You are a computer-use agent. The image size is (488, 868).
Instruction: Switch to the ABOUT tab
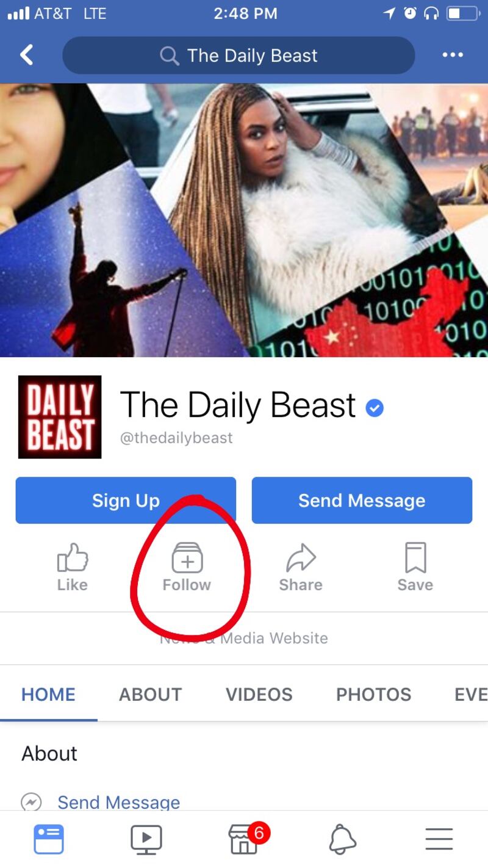pyautogui.click(x=151, y=695)
